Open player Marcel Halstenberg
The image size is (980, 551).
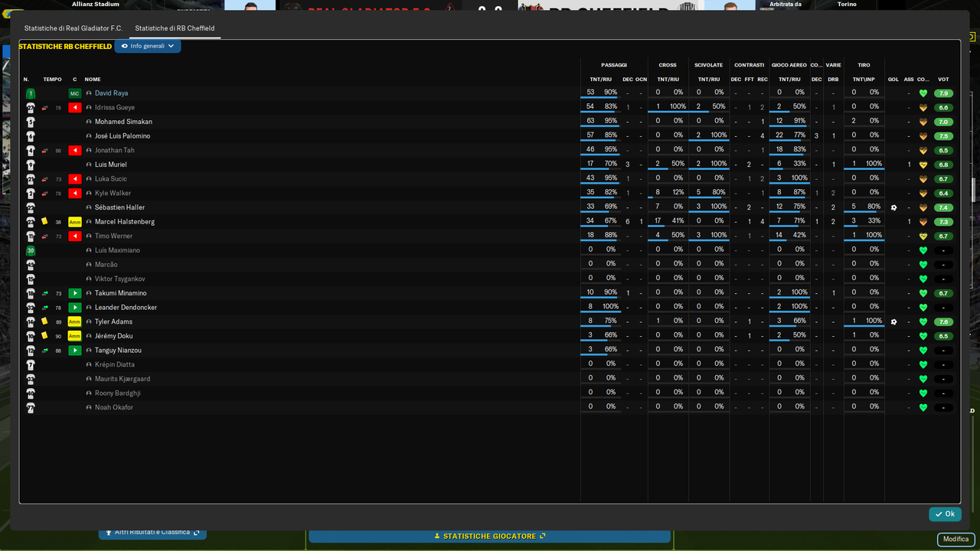125,222
